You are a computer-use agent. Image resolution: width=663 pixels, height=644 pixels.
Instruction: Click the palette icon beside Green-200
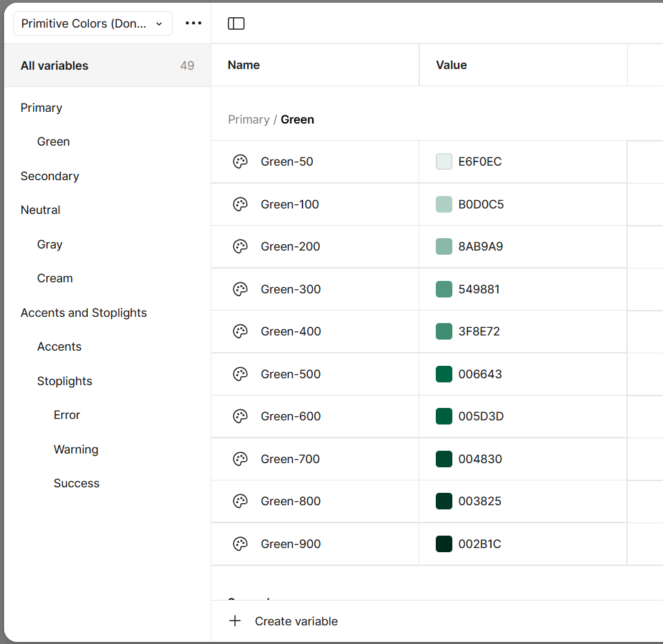point(240,246)
